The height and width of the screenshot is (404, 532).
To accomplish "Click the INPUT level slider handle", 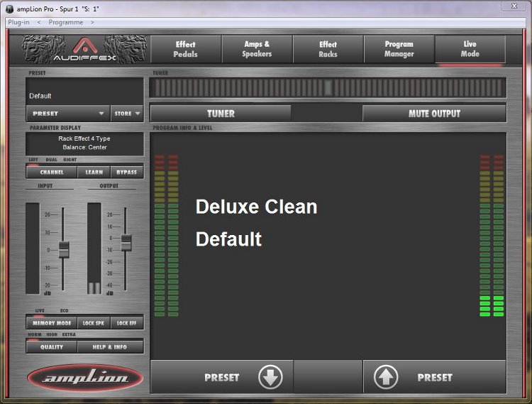I will tap(63, 250).
